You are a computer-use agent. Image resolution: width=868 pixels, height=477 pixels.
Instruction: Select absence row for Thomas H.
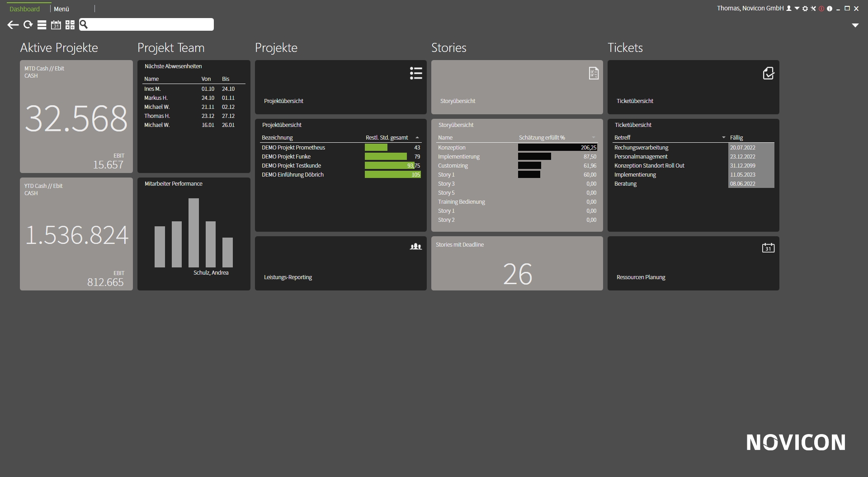194,116
